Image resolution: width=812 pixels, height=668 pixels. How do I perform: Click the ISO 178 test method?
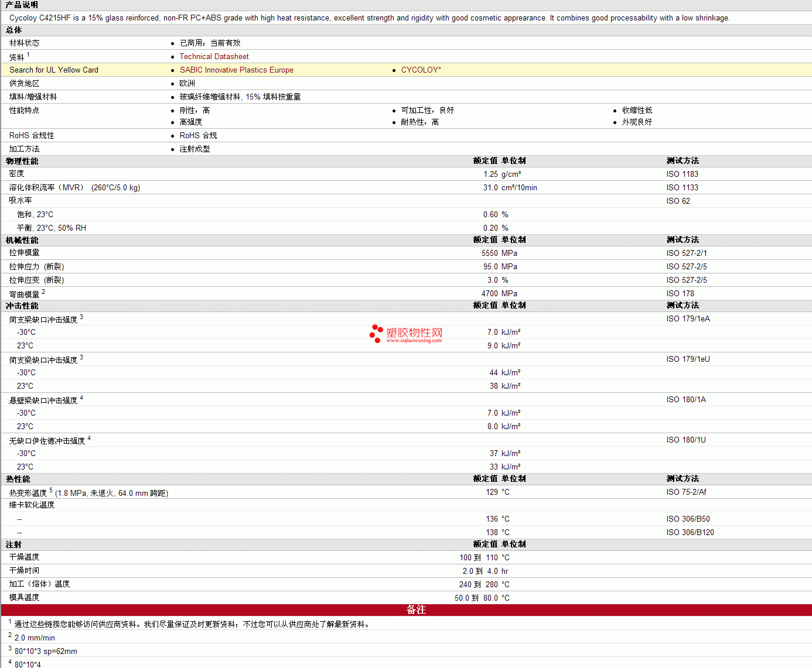pos(680,293)
